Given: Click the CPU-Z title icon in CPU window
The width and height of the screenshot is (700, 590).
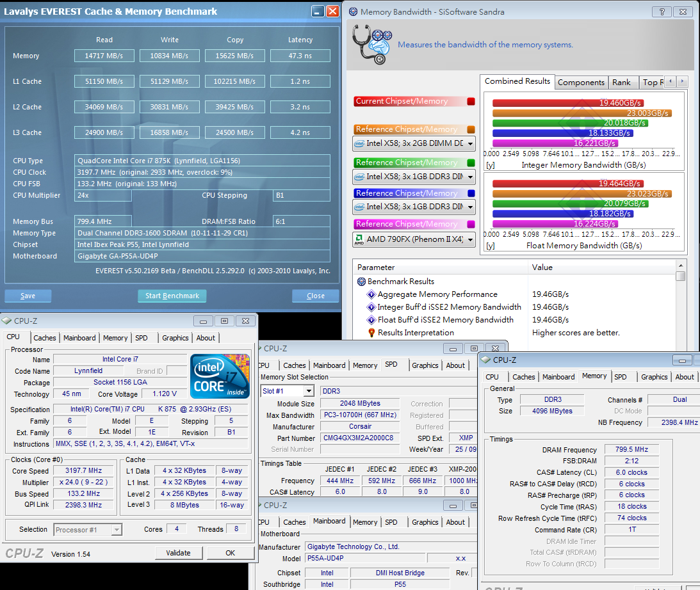Looking at the screenshot, I should click(6, 321).
